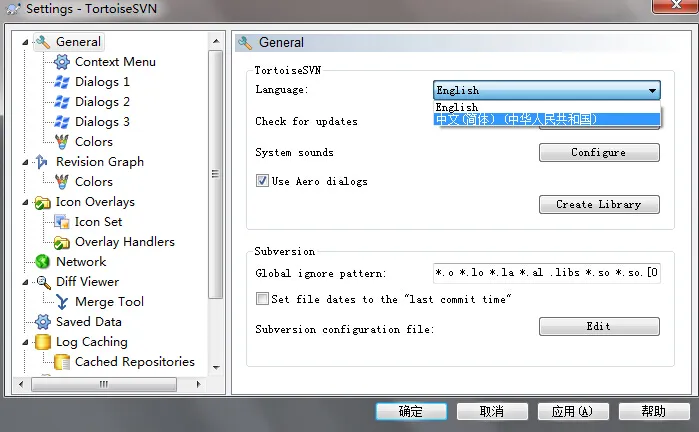The width and height of the screenshot is (699, 432).
Task: Select the Revision Graph tree item
Action: (x=100, y=162)
